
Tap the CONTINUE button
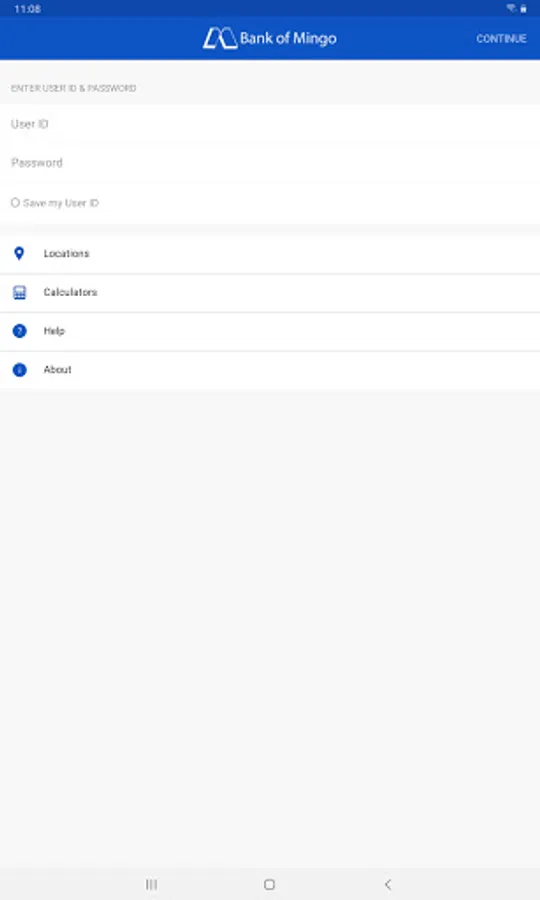(x=501, y=38)
